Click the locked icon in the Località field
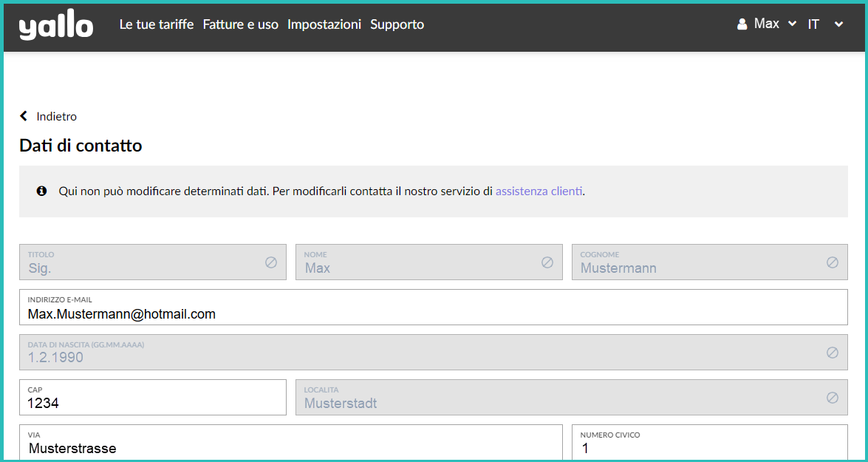This screenshot has width=868, height=462. [x=833, y=398]
